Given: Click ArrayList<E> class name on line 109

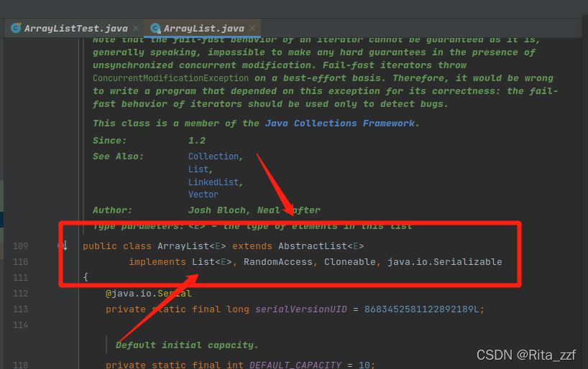Looking at the screenshot, I should tap(192, 246).
